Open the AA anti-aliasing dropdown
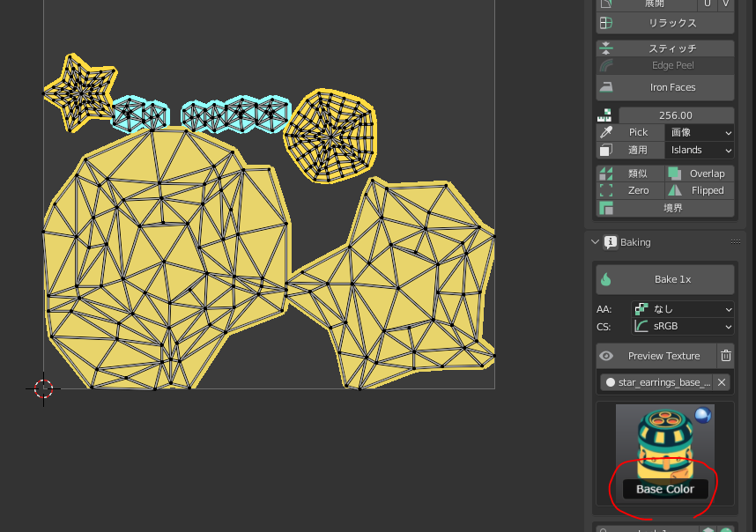The image size is (756, 532). (683, 309)
